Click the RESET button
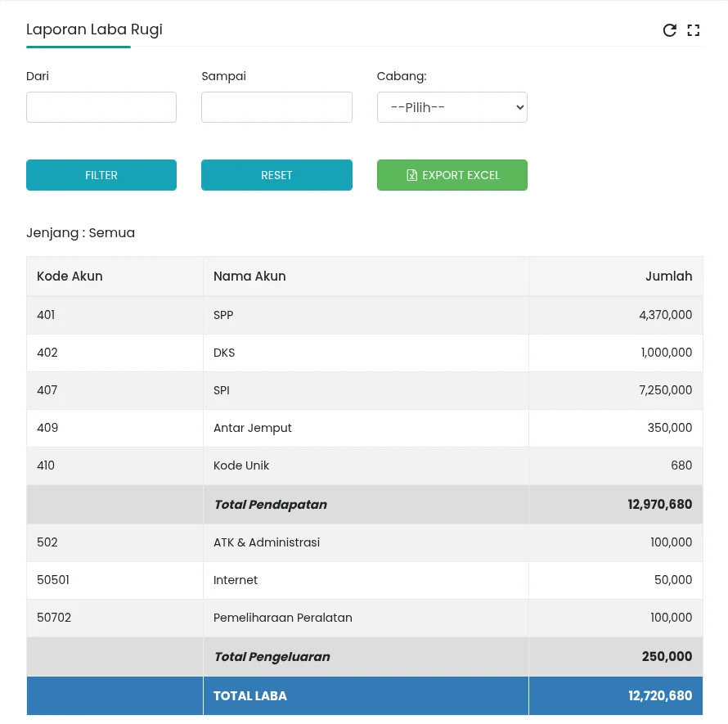728x724 pixels. 276,175
